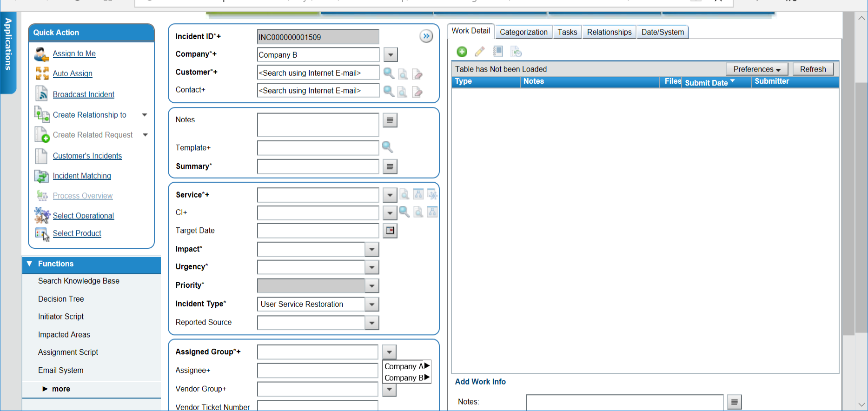868x411 pixels.
Task: Open the Summary text editor icon
Action: (390, 166)
